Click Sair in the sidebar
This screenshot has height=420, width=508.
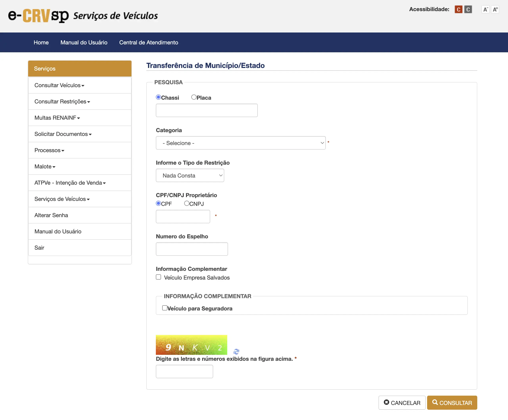pos(39,248)
